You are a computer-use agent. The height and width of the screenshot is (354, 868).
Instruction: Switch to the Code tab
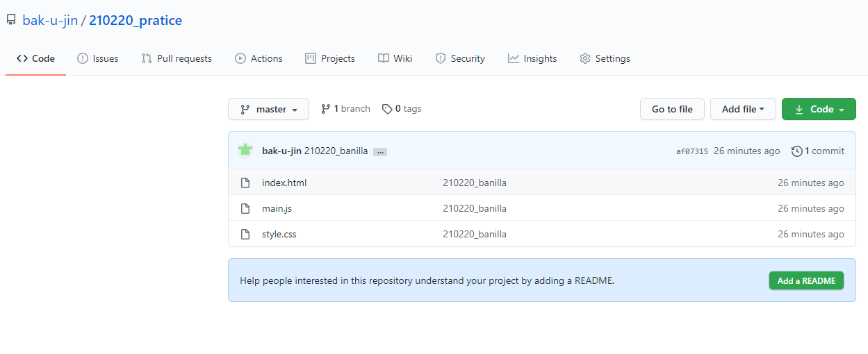[35, 58]
